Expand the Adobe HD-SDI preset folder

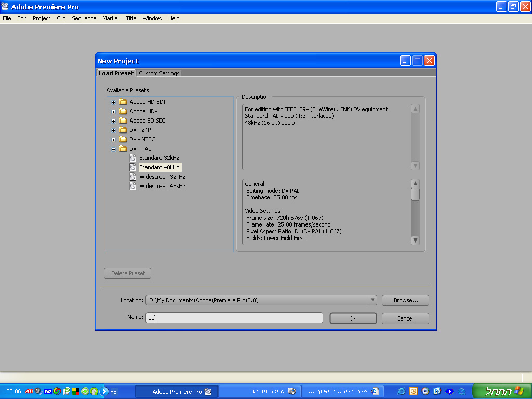(113, 102)
